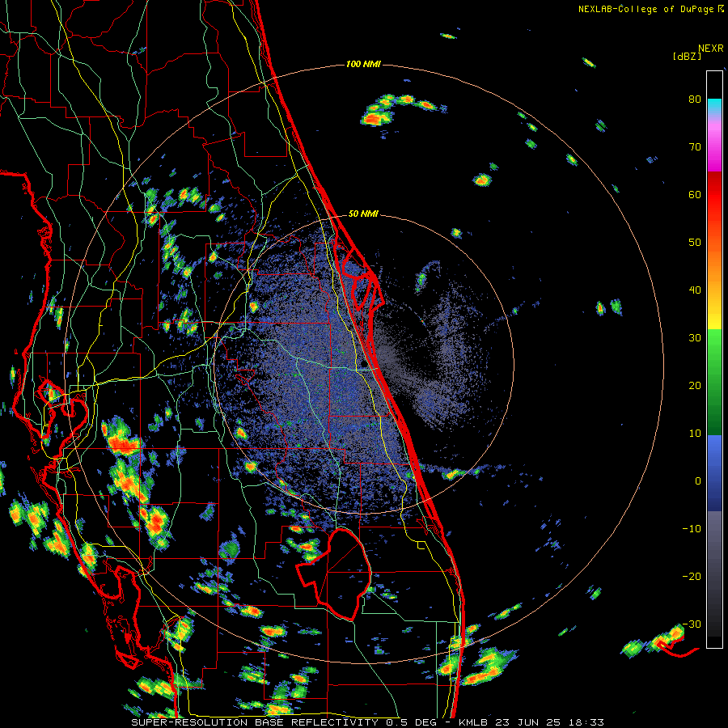This screenshot has width=728, height=728.
Task: Click the 40 value on the dBZ scale
Action: coord(695,290)
